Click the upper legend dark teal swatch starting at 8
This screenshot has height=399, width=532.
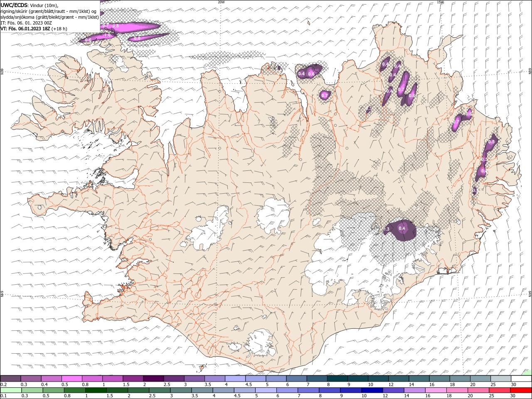click(x=337, y=379)
